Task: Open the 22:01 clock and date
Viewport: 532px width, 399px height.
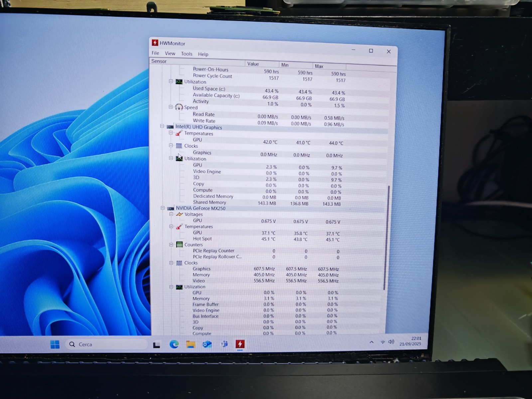Action: 410,341
